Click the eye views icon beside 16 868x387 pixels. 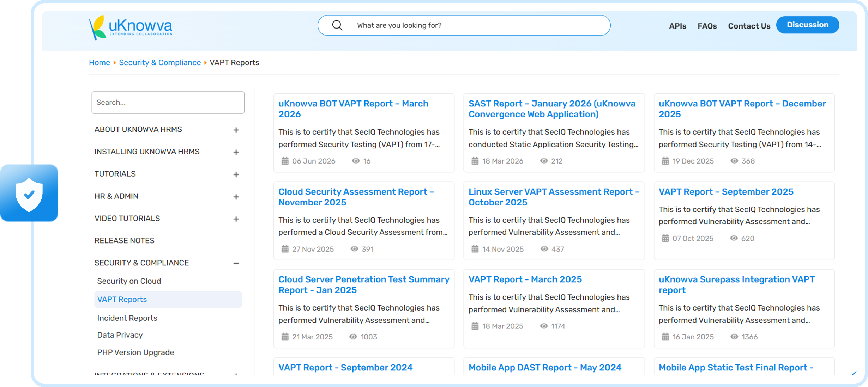click(356, 161)
